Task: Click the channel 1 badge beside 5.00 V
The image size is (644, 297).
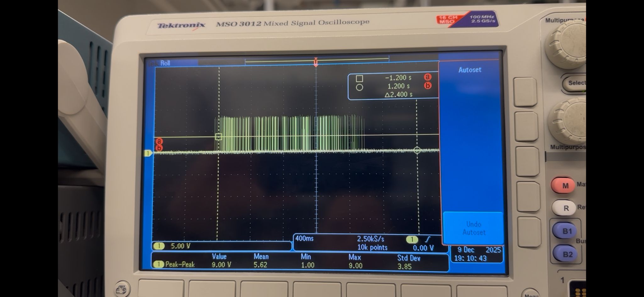Action: (159, 246)
